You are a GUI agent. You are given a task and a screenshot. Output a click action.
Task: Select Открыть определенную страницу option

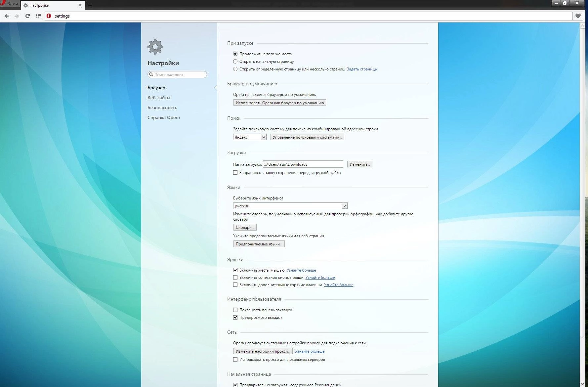(x=235, y=69)
